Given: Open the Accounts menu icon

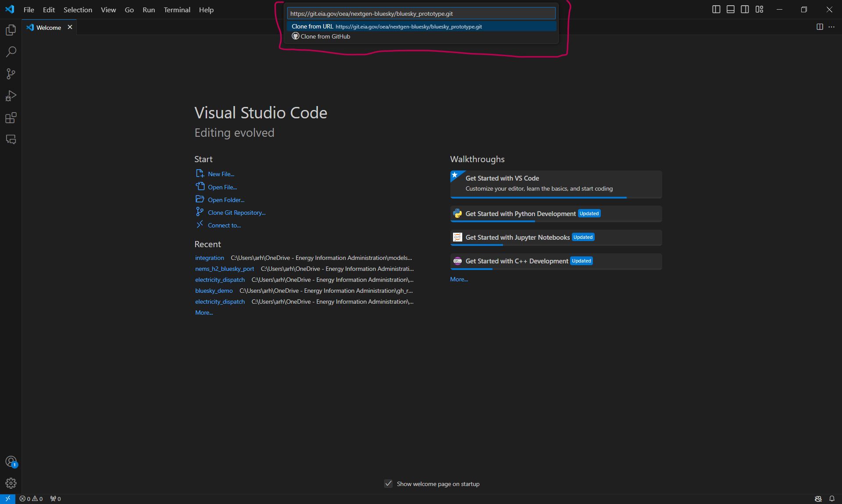Looking at the screenshot, I should click(x=11, y=461).
